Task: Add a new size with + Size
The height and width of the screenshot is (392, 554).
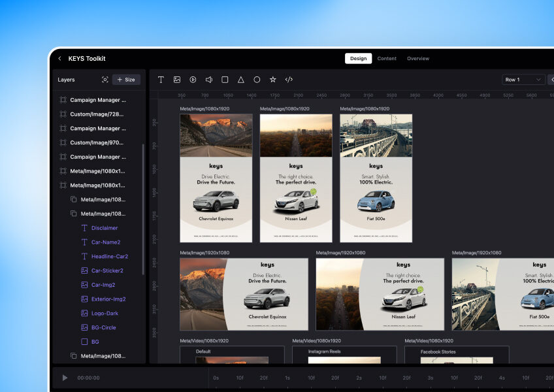Action: click(x=126, y=80)
